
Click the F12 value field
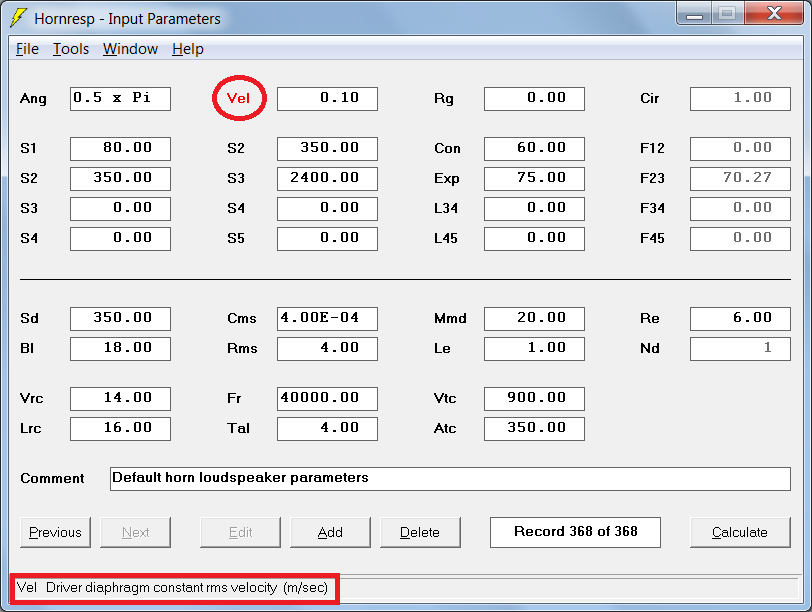coord(740,149)
